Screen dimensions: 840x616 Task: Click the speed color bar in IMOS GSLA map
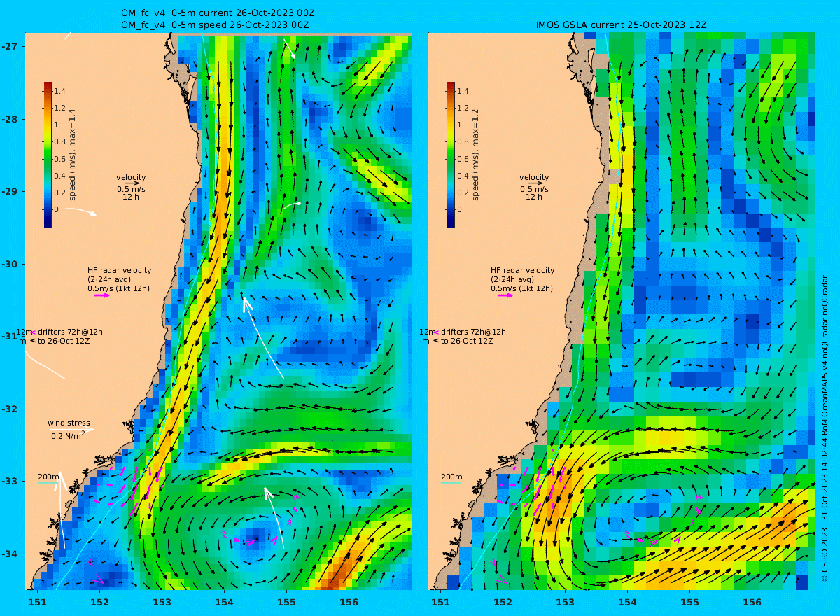451,155
